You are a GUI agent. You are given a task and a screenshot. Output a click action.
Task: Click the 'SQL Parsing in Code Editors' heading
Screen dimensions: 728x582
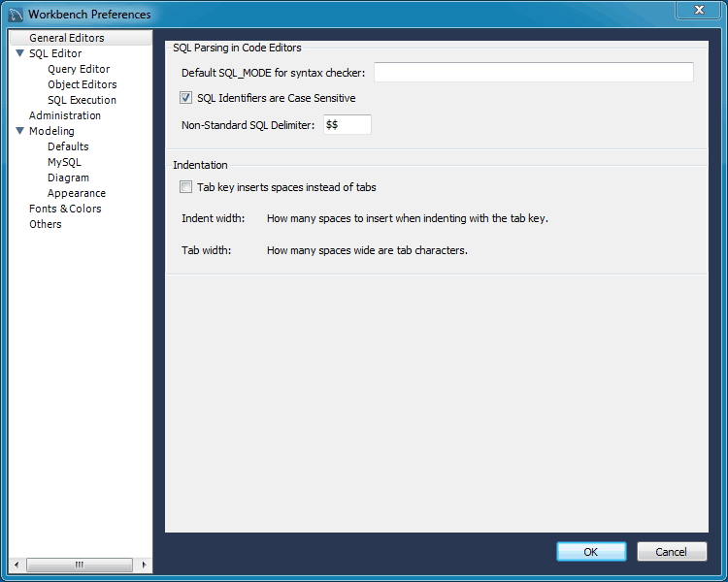[237, 48]
